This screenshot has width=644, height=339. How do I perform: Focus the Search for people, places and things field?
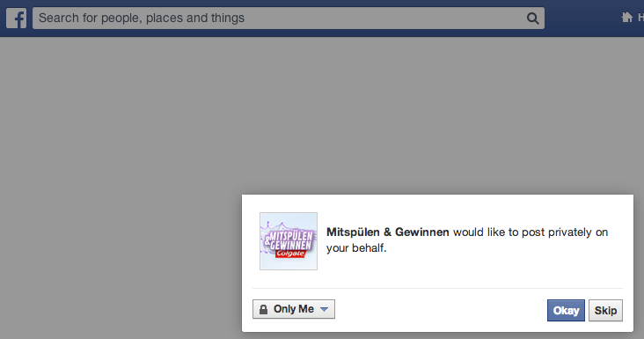tap(289, 18)
